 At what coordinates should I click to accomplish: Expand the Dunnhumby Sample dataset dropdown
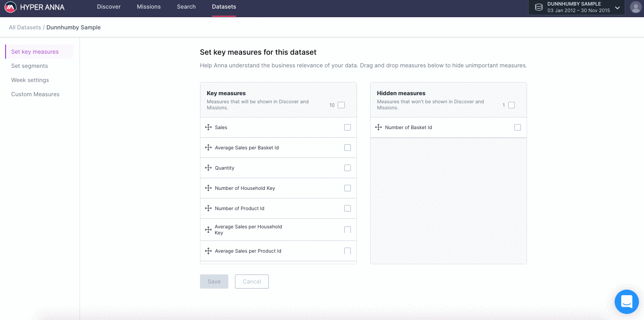(617, 8)
